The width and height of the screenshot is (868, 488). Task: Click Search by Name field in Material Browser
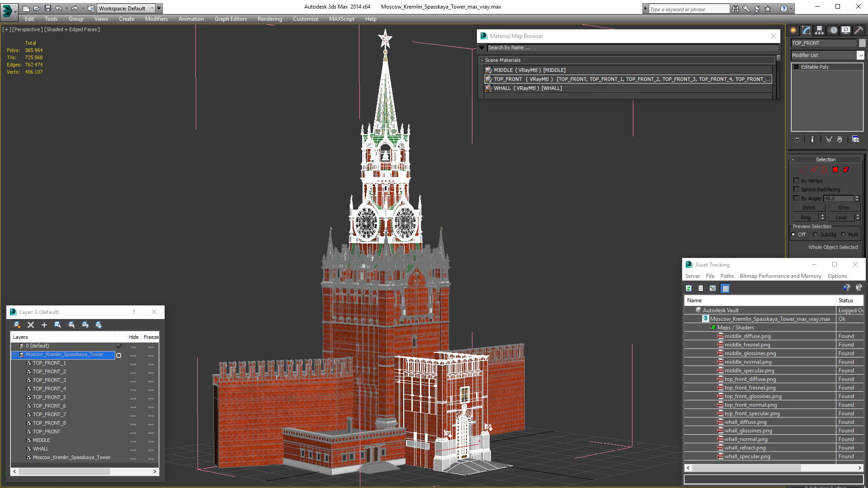point(632,47)
